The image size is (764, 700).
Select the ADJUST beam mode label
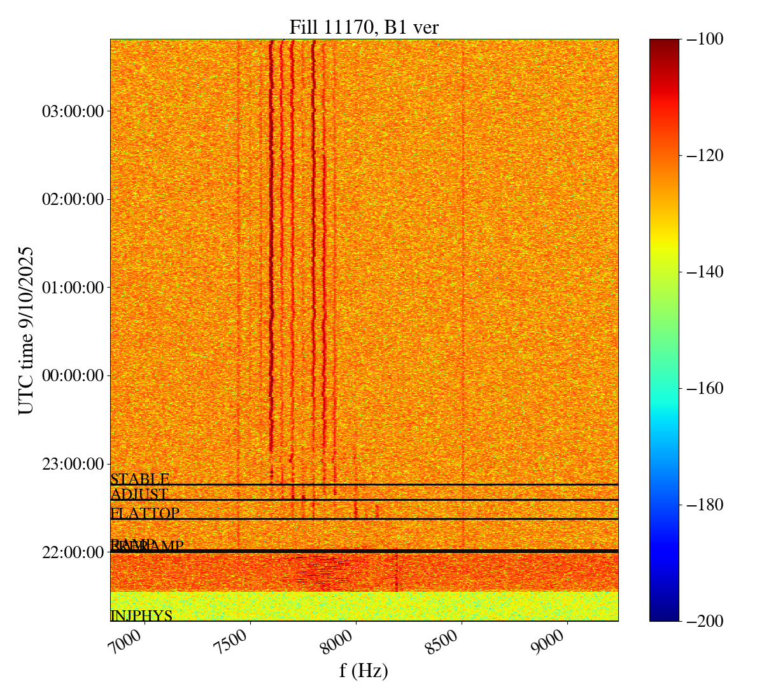pyautogui.click(x=139, y=494)
